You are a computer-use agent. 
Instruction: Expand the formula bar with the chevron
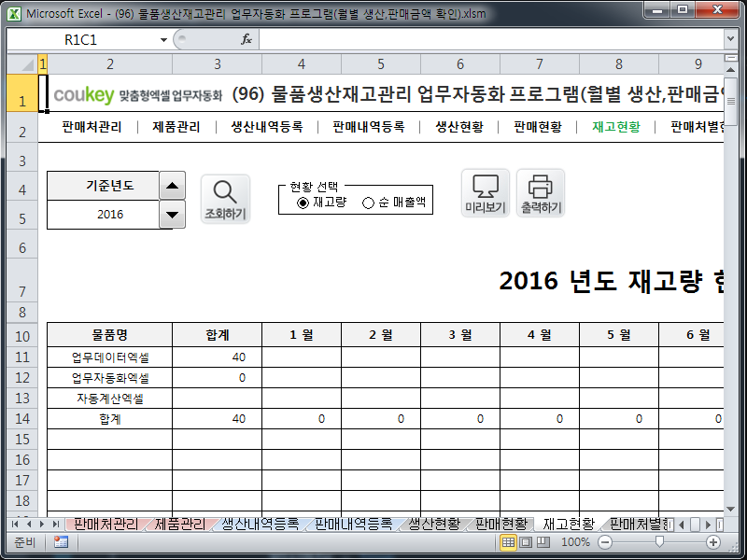[731, 39]
